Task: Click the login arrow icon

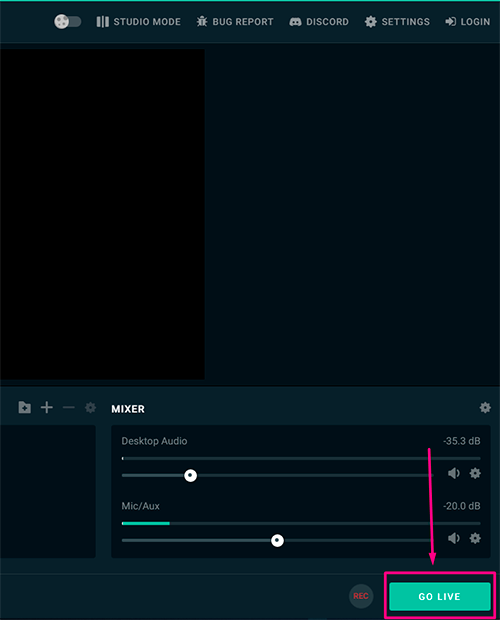Action: [451, 22]
